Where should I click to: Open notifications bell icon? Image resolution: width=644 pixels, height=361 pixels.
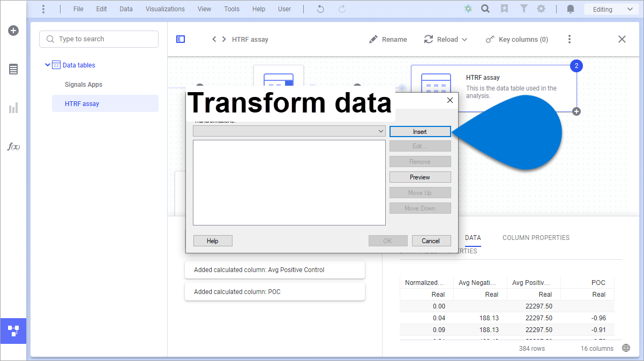[x=571, y=9]
